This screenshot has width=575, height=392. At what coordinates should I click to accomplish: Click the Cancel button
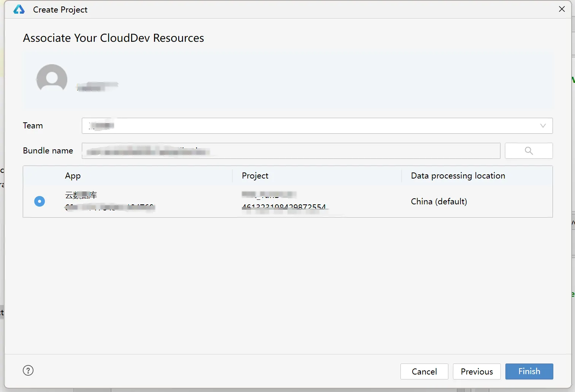[x=424, y=371]
